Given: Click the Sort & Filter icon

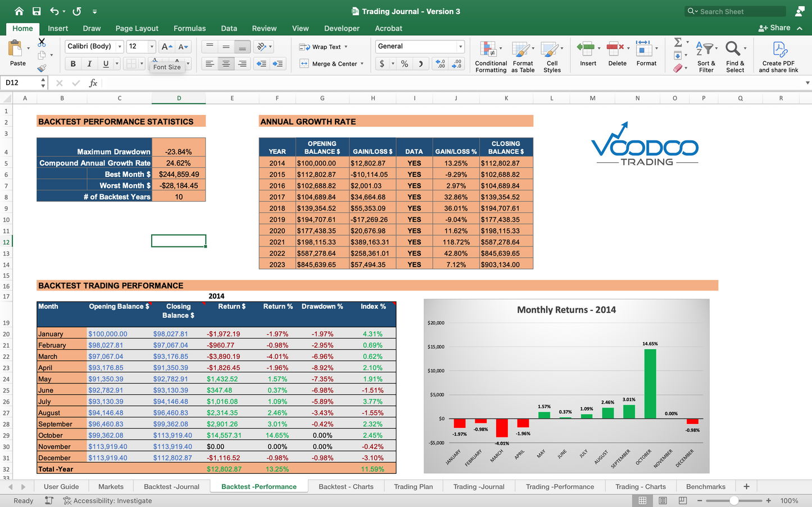Looking at the screenshot, I should [705, 57].
